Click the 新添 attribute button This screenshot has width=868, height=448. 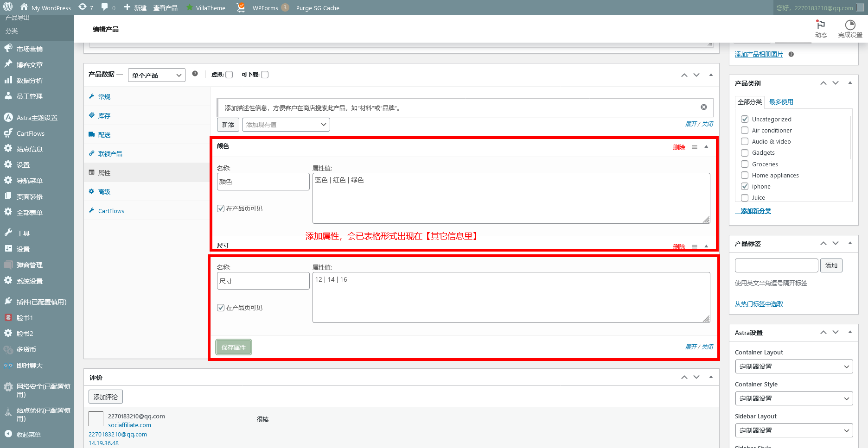(228, 125)
